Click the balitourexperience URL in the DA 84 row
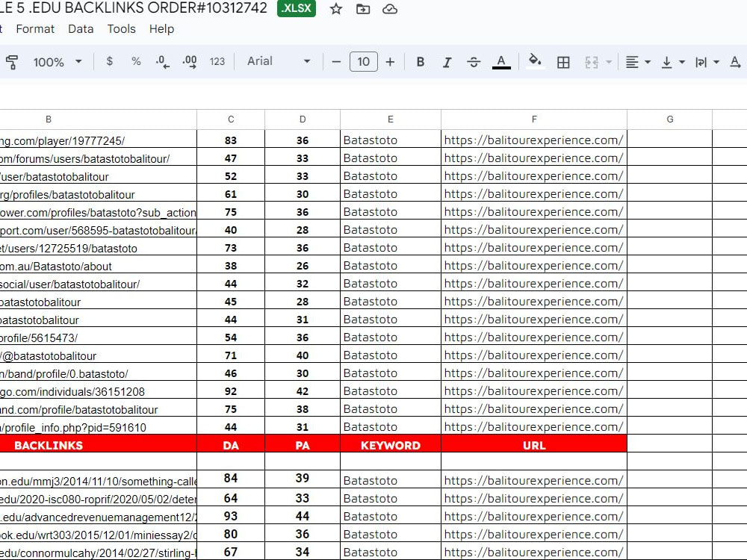Viewport: 747px width, 560px height. [x=533, y=480]
